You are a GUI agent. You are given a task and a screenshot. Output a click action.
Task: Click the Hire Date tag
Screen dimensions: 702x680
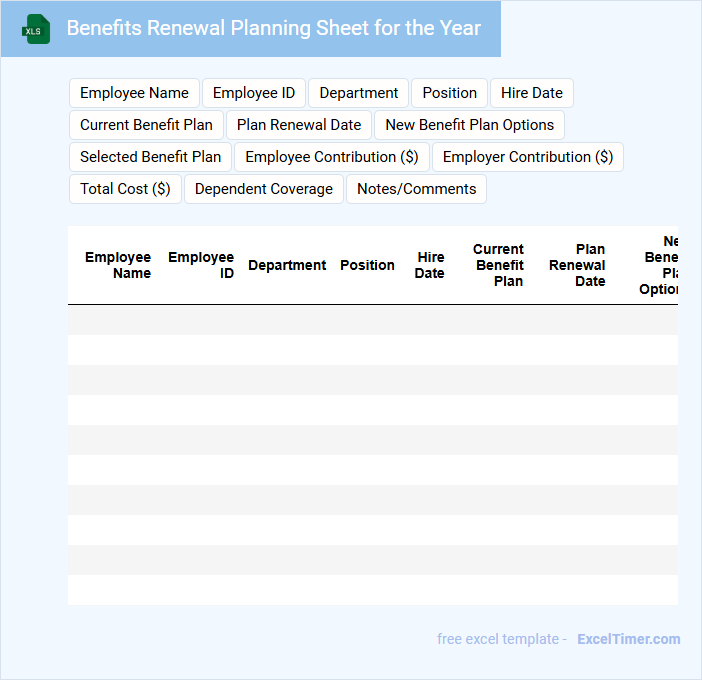[531, 93]
